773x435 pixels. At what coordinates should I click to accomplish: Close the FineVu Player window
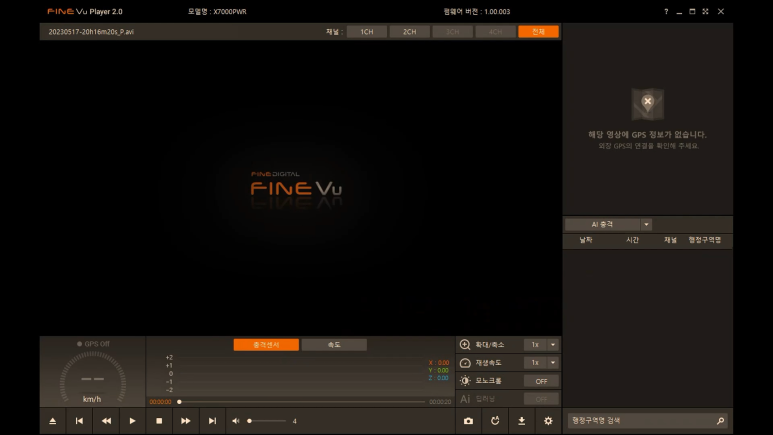point(721,11)
